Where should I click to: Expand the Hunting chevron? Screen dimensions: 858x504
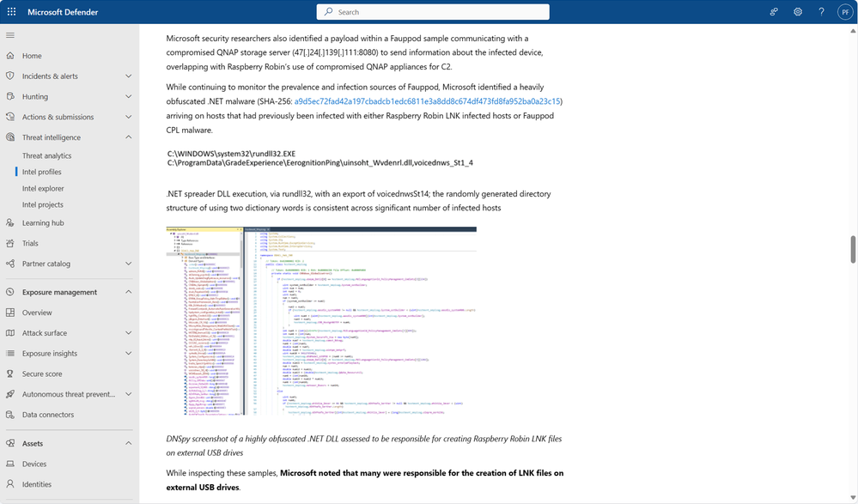pyautogui.click(x=129, y=96)
